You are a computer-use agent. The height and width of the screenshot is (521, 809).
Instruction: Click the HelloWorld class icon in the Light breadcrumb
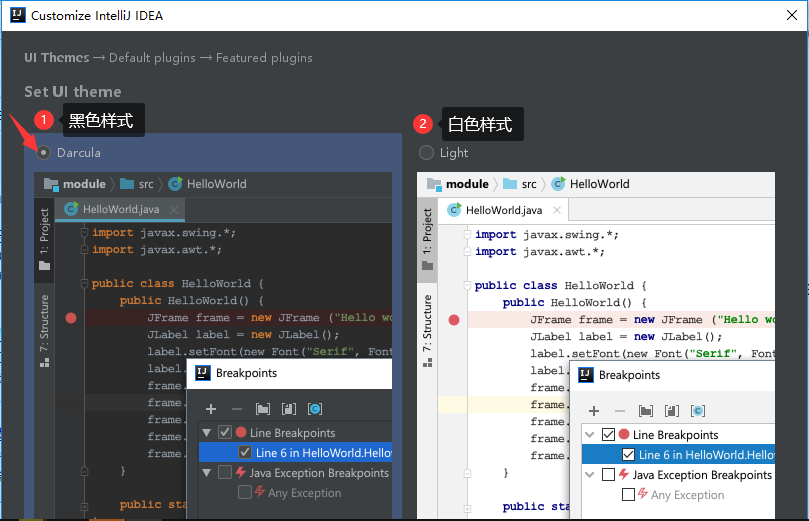pyautogui.click(x=558, y=184)
